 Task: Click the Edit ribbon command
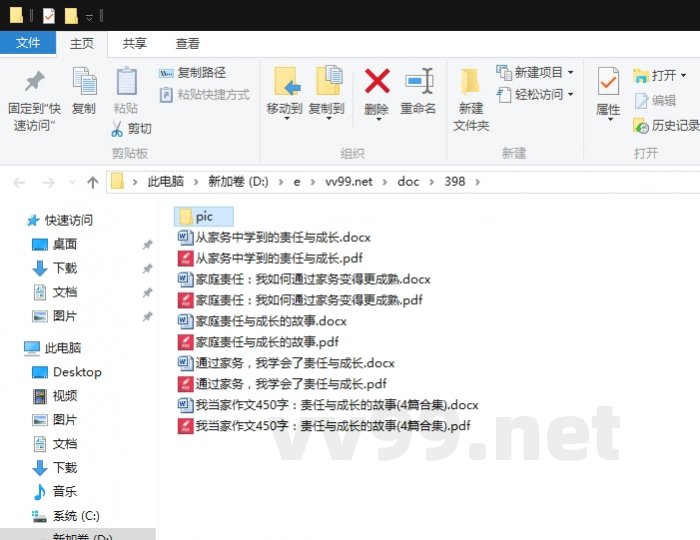point(655,101)
